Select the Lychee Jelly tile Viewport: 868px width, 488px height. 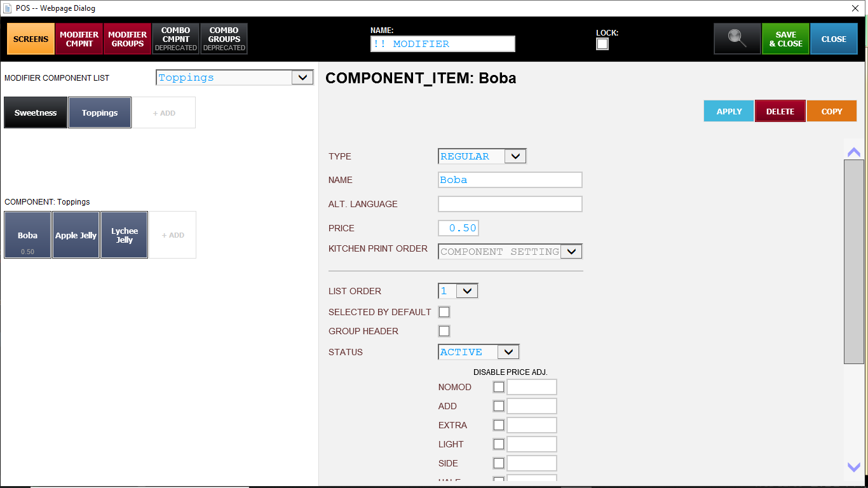pos(125,235)
